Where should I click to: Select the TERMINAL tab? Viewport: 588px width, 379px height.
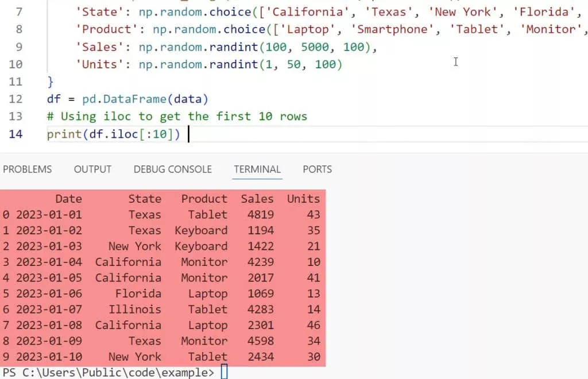(x=257, y=169)
